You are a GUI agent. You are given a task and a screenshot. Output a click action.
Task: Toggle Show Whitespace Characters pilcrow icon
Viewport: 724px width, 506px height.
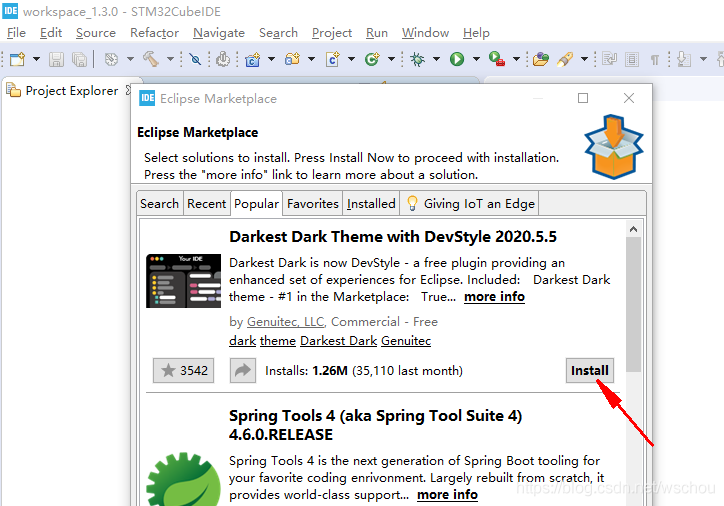655,59
